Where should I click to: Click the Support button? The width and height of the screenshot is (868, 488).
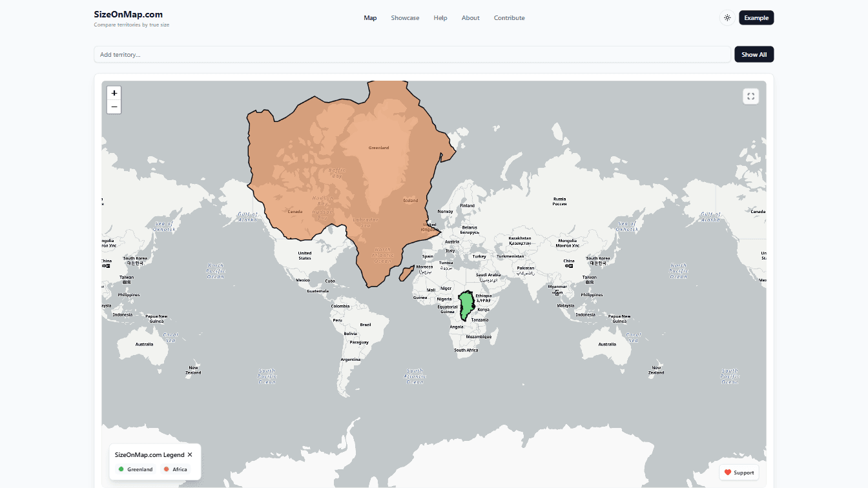pyautogui.click(x=739, y=472)
